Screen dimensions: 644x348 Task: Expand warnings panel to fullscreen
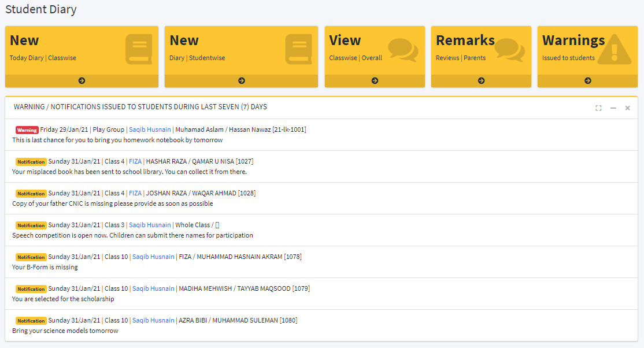click(598, 108)
